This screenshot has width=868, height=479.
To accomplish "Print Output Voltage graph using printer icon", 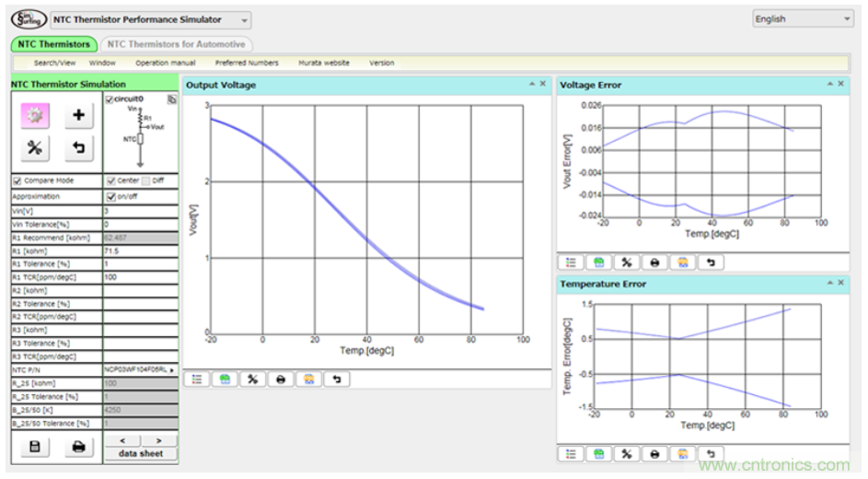I will 281,380.
